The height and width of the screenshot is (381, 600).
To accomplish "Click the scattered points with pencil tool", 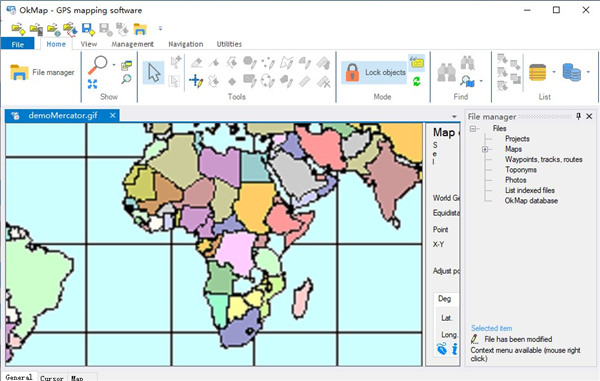I will click(268, 62).
